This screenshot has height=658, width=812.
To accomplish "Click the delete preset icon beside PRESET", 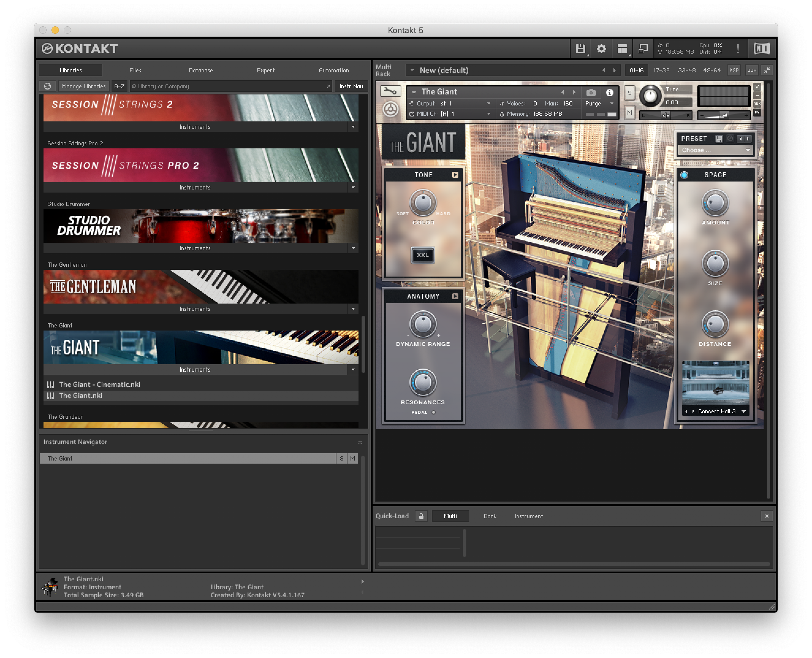I will click(x=730, y=139).
